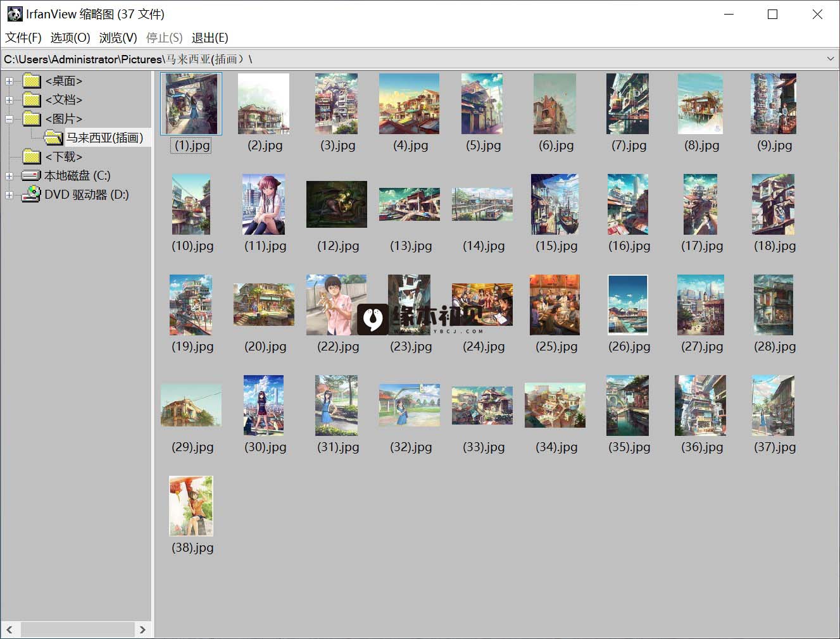Select thumbnail of (9).jpg
Image resolution: width=840 pixels, height=639 pixels.
click(x=774, y=104)
